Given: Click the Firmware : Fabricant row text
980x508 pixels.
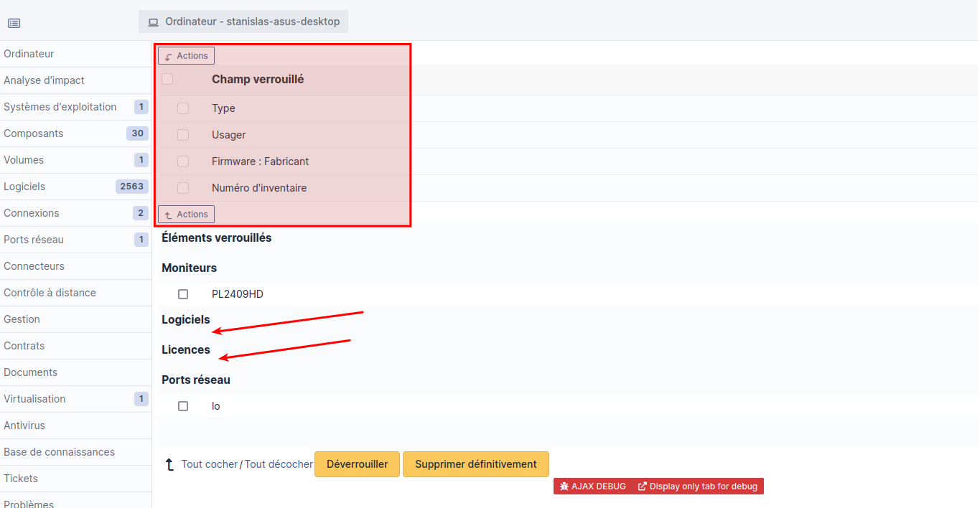Looking at the screenshot, I should pyautogui.click(x=261, y=161).
